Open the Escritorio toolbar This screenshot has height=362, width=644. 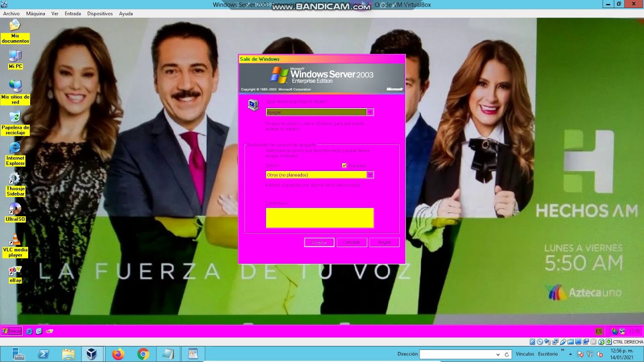click(548, 354)
